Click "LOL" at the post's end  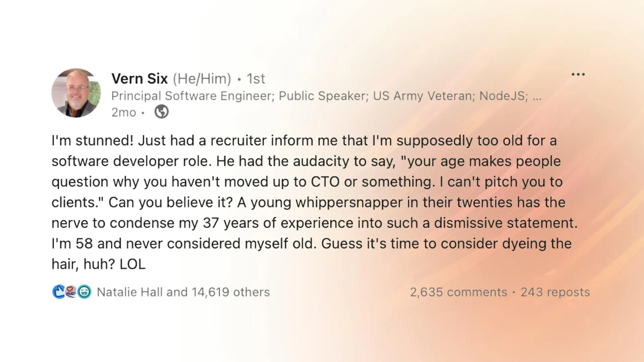click(x=132, y=264)
